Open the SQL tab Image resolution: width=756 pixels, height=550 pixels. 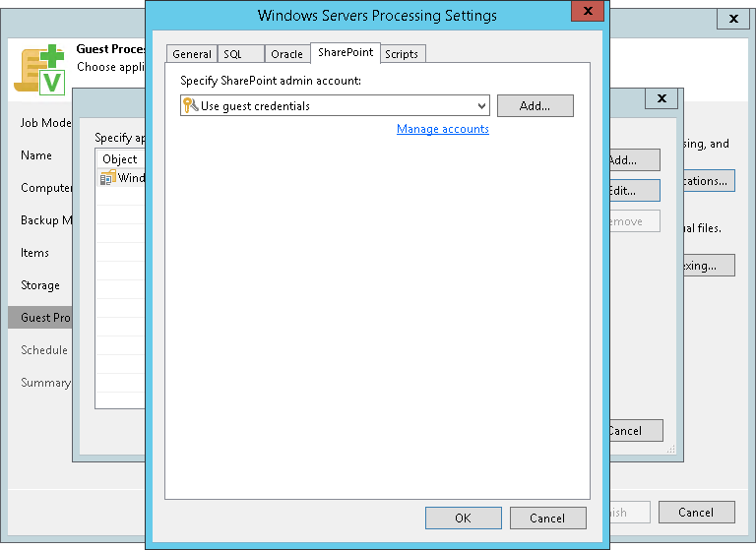[240, 54]
